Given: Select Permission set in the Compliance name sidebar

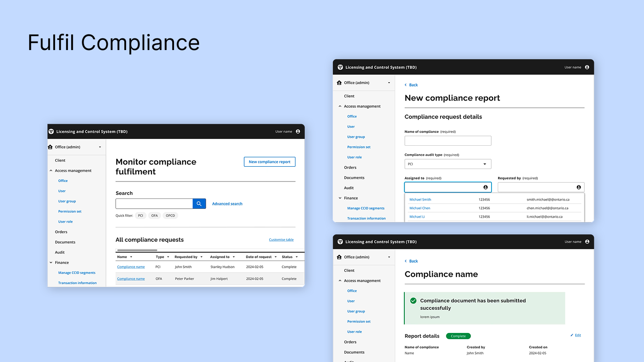Looking at the screenshot, I should click(x=359, y=321).
